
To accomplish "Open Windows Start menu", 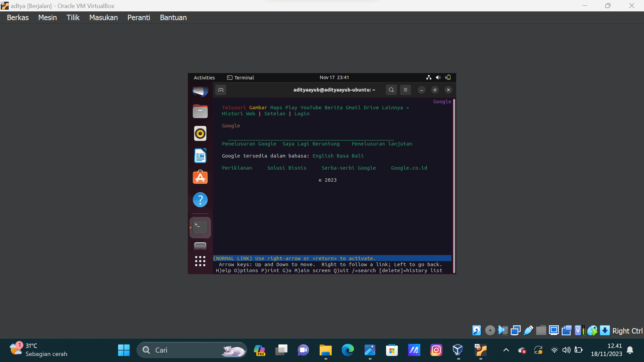I will click(124, 350).
